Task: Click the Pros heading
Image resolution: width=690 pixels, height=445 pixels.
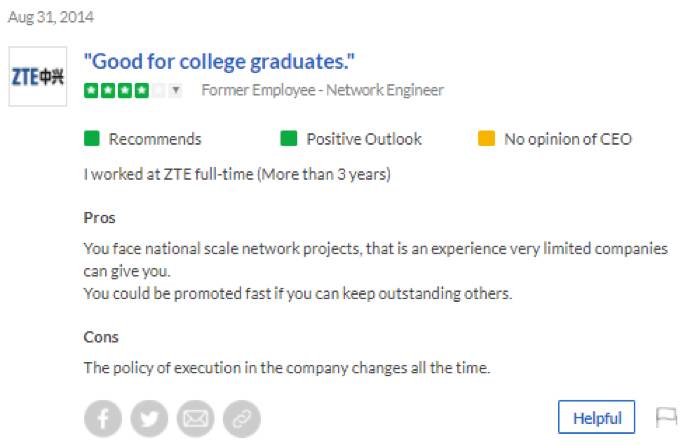Action: (x=100, y=217)
